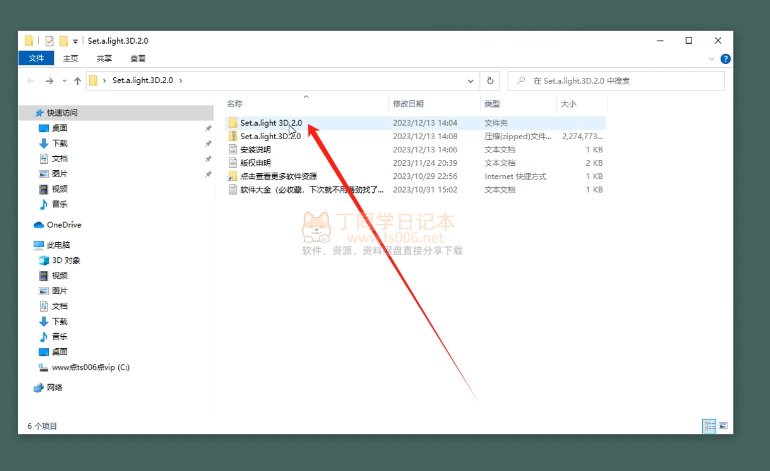Click the properties quick access toolbar icon

[49, 41]
